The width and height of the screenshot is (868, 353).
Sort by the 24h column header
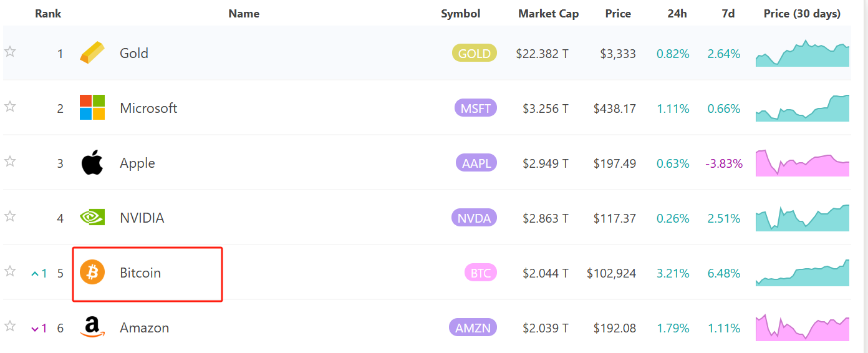click(677, 14)
